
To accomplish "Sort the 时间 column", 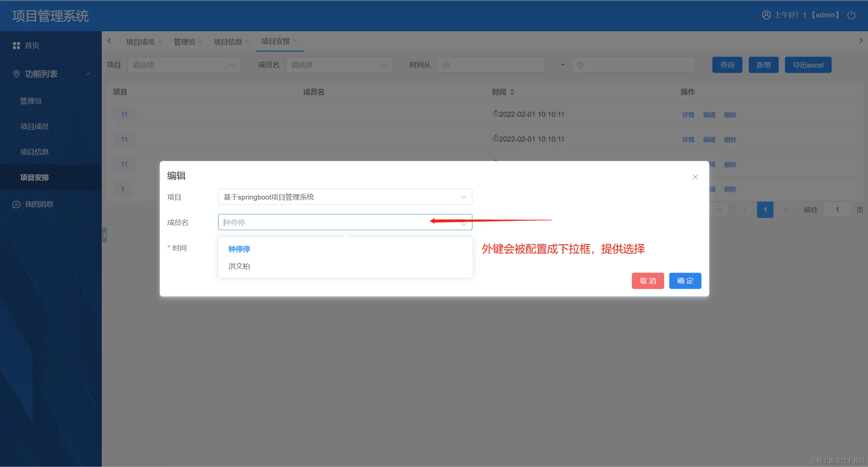I will tap(512, 92).
